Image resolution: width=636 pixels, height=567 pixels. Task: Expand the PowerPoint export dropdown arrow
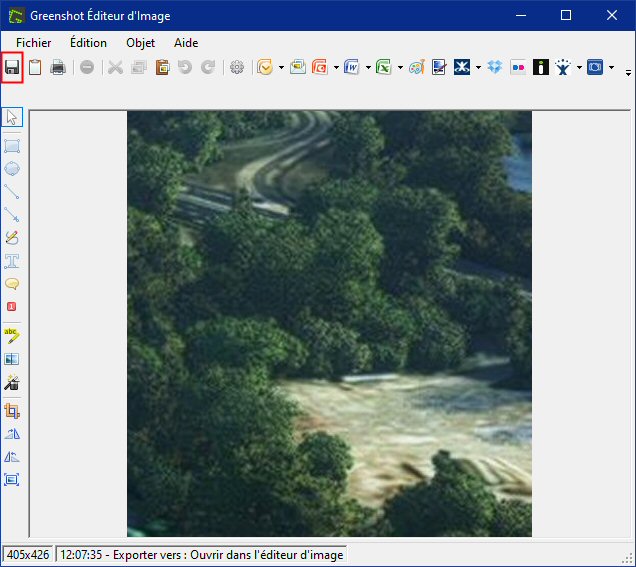pyautogui.click(x=336, y=68)
